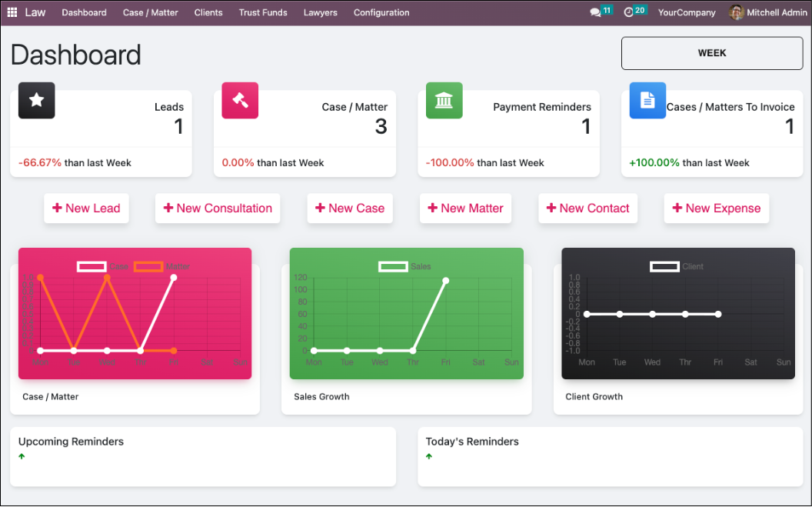Click the Case / Matter gavel icon

(x=240, y=100)
